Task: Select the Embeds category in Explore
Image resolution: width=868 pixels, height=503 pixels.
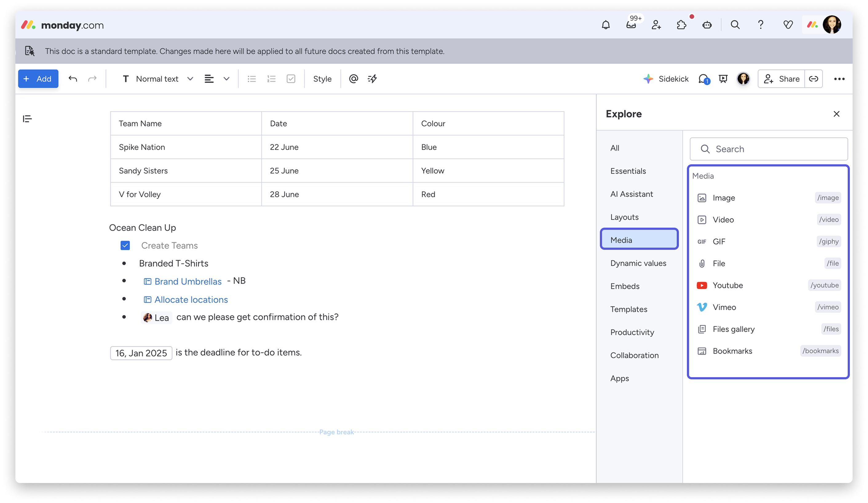Action: [x=625, y=286]
